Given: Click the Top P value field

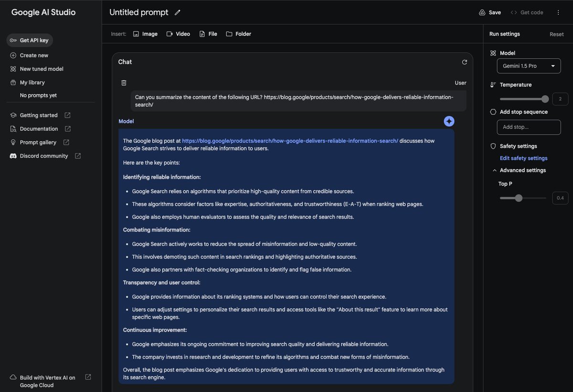Looking at the screenshot, I should click(x=560, y=198).
